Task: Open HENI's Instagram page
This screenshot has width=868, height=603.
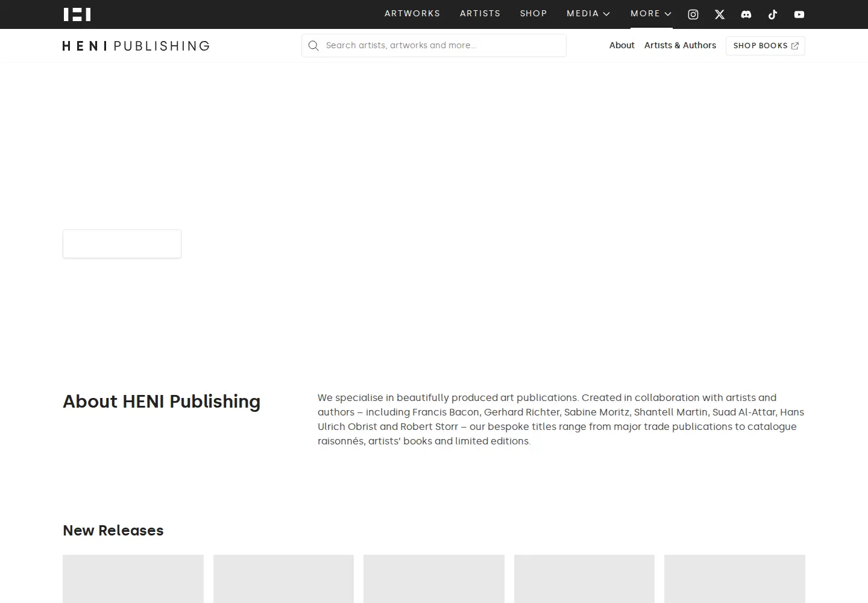Action: 693,14
